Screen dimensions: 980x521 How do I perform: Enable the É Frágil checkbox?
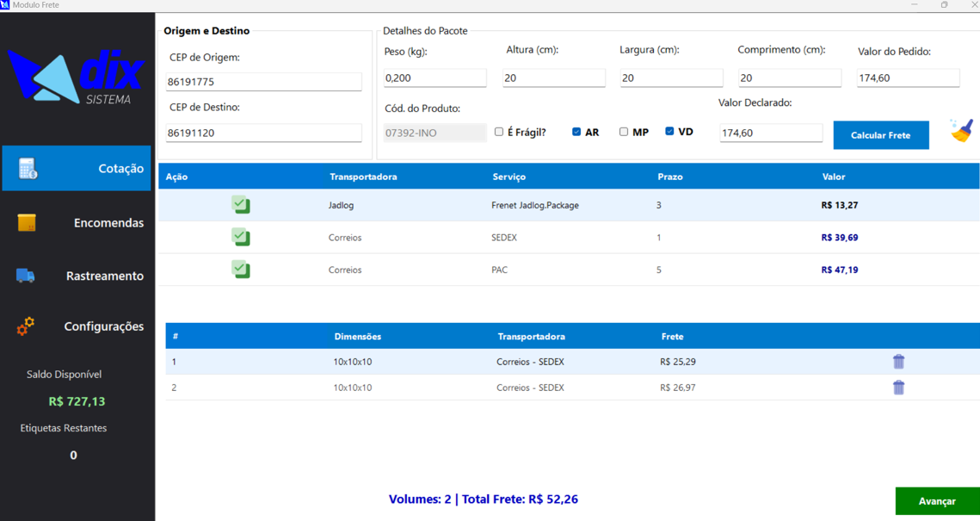[x=499, y=132]
